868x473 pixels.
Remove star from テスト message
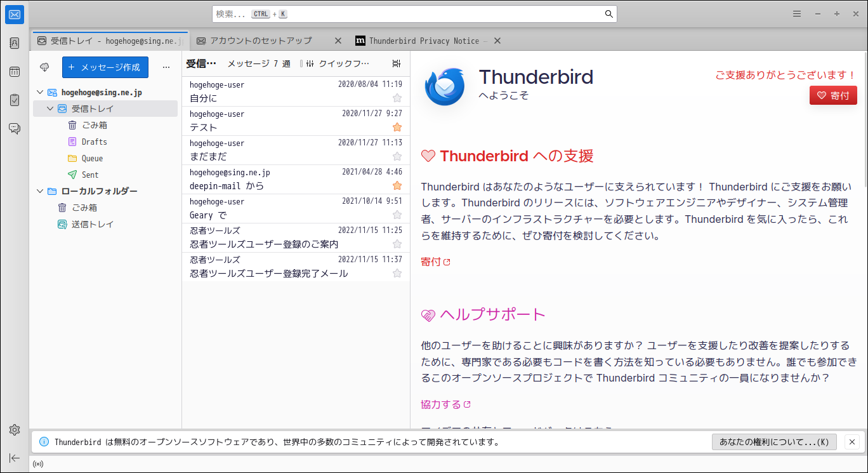397,127
